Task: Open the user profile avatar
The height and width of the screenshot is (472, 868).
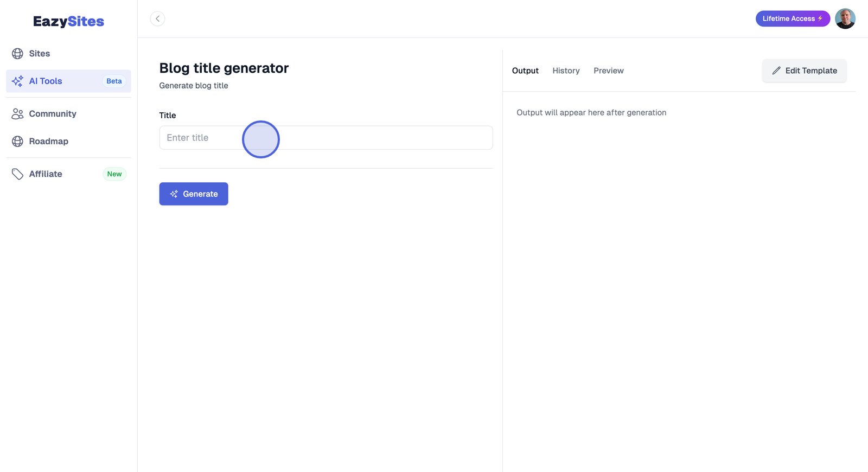Action: click(845, 19)
